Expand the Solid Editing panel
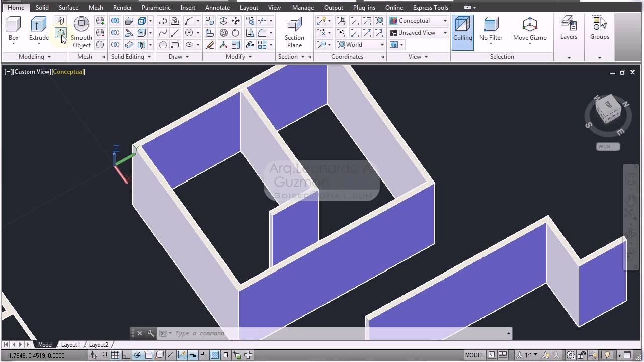Image resolution: width=644 pixels, height=362 pixels. pos(131,57)
